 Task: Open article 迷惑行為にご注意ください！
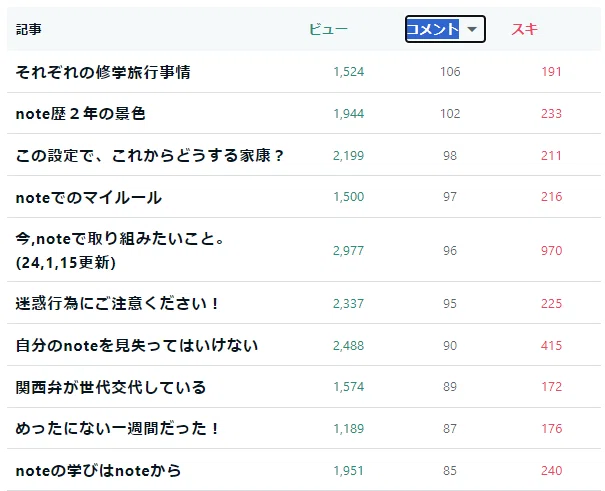[117, 304]
